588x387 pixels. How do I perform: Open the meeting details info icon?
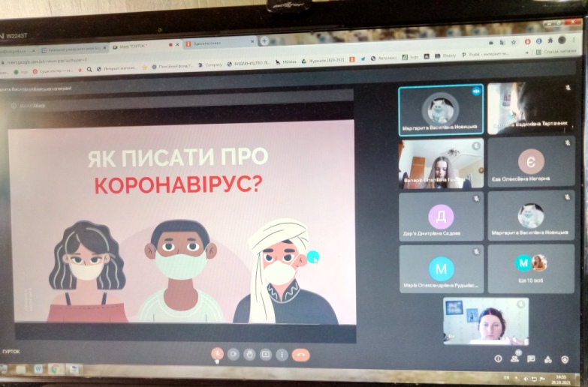(498, 359)
